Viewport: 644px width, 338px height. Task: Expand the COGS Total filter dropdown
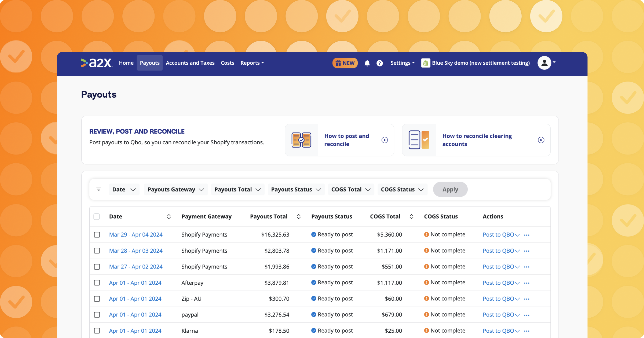(x=351, y=189)
